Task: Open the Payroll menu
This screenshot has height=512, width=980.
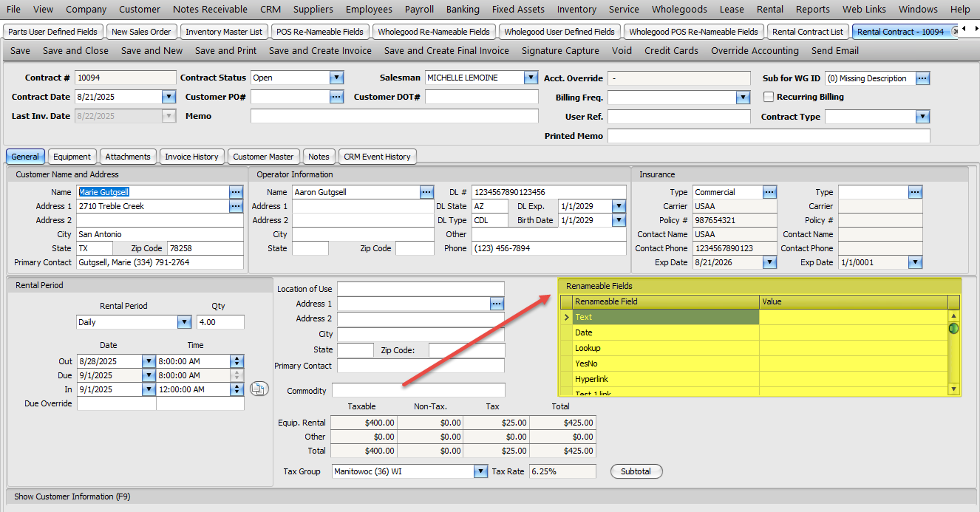Action: click(419, 10)
